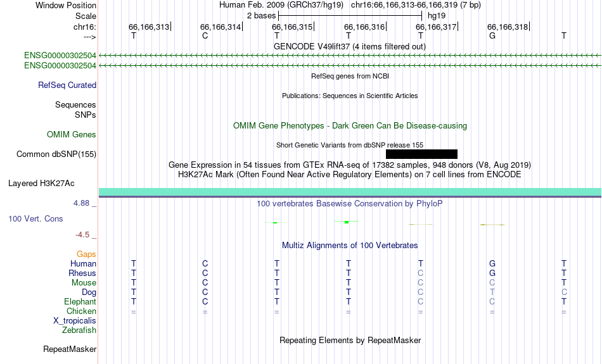Click the RefSeq genes from NCBI title

click(350, 76)
